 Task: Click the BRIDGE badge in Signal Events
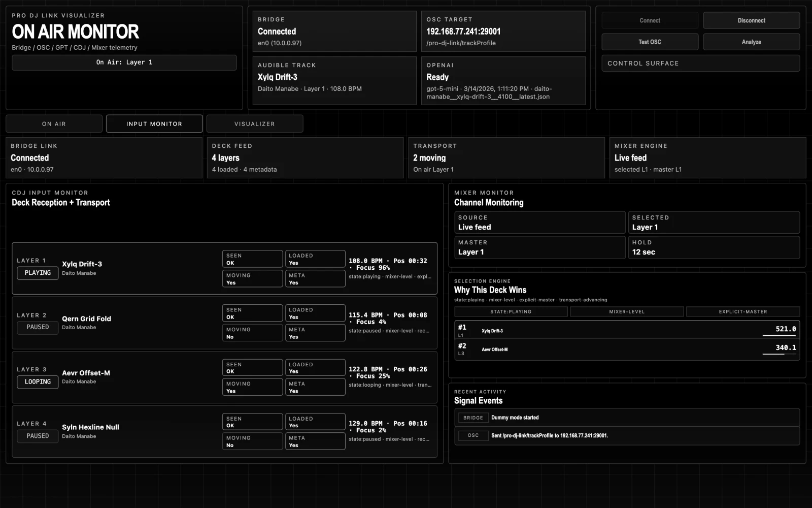click(x=473, y=418)
